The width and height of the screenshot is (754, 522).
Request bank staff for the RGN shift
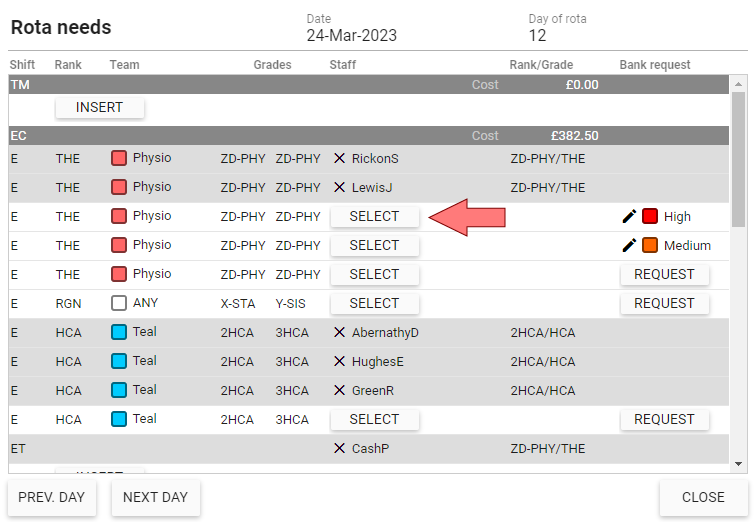[x=664, y=303]
